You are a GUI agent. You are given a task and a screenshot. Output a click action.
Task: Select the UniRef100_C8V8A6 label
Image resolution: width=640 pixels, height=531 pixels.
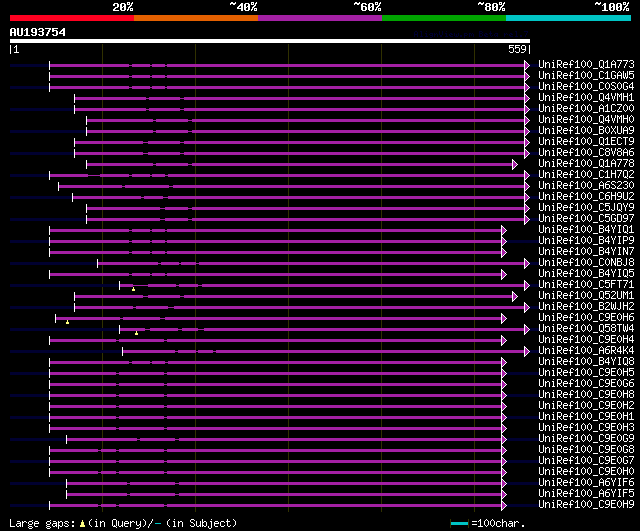[586, 153]
